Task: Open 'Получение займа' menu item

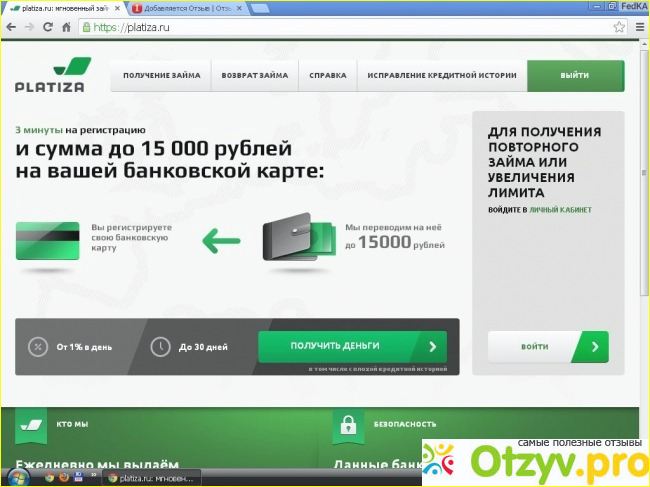Action: pyautogui.click(x=161, y=76)
